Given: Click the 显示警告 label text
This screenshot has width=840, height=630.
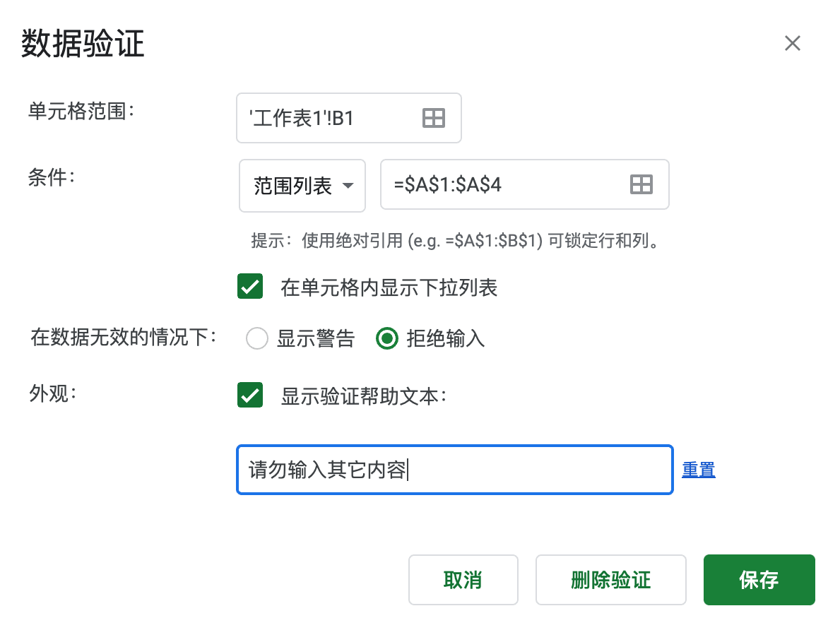Looking at the screenshot, I should coord(316,338).
